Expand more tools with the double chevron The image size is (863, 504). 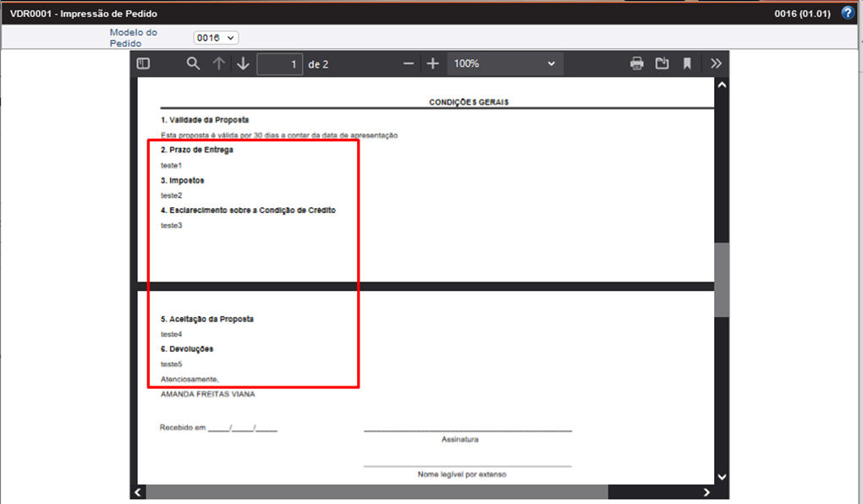tap(716, 63)
